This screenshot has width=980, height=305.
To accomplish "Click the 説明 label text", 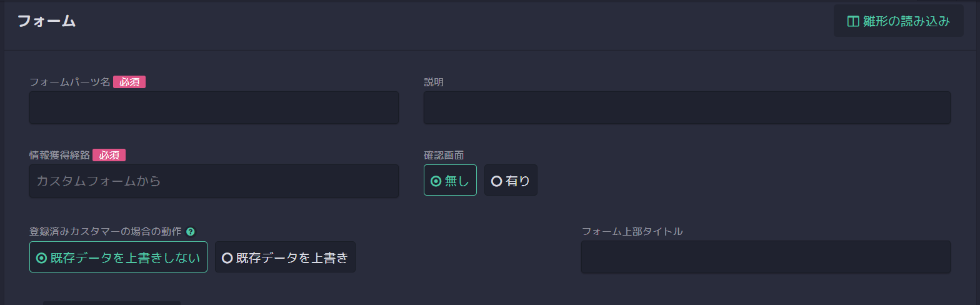I will [x=434, y=82].
